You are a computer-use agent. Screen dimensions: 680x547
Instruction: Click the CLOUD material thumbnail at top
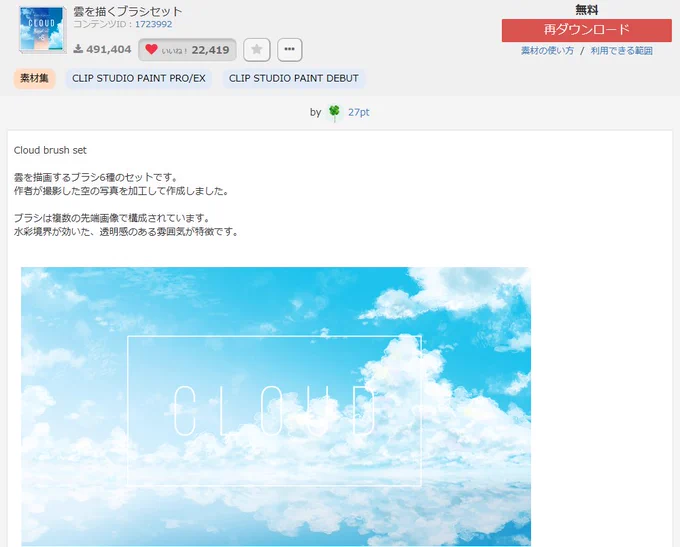[x=42, y=29]
